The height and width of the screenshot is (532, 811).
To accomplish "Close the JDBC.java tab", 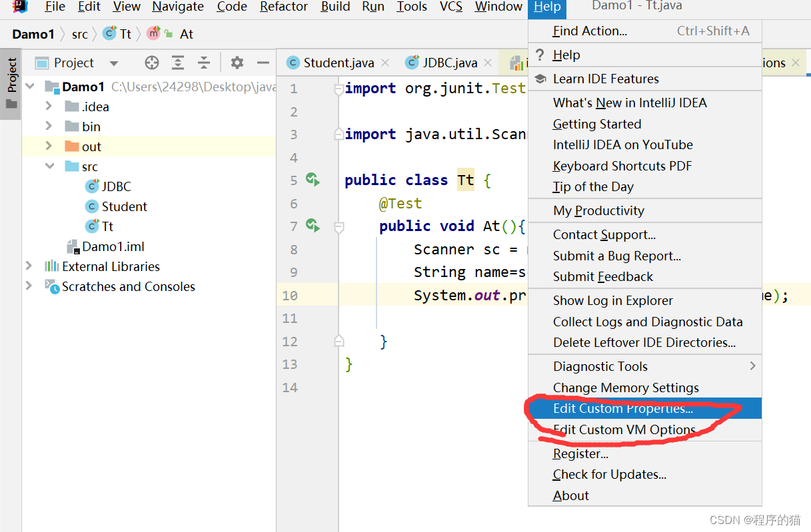I will tap(488, 63).
